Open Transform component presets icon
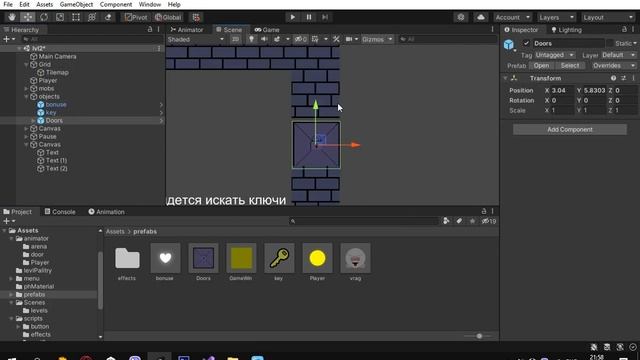The height and width of the screenshot is (360, 640). coord(623,78)
